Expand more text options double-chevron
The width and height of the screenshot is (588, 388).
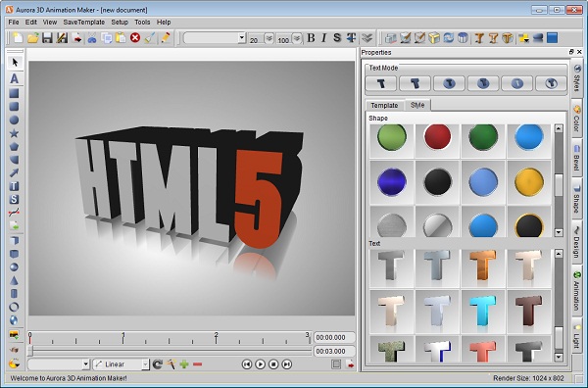click(367, 38)
